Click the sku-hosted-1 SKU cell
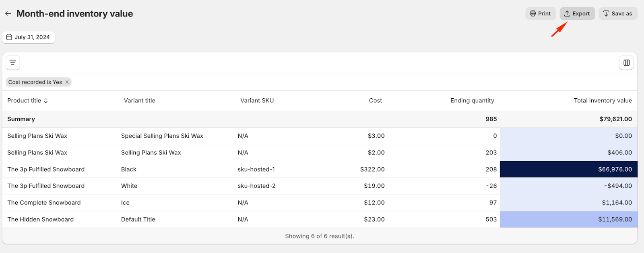The height and width of the screenshot is (253, 644). pyautogui.click(x=256, y=170)
